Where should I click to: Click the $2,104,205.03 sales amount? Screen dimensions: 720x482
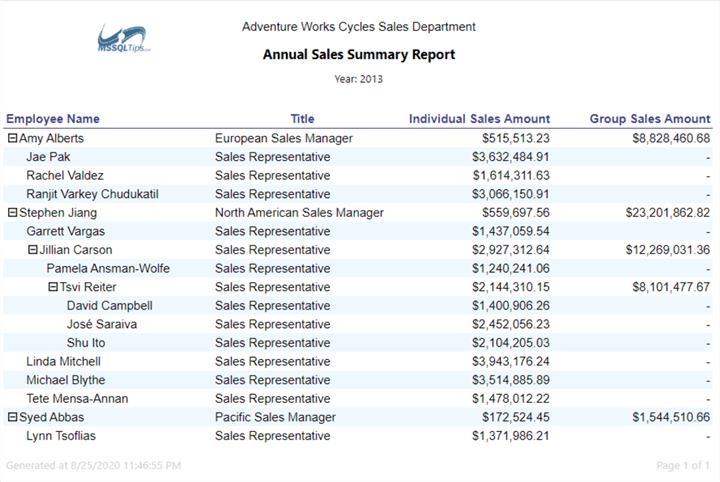[x=511, y=343]
